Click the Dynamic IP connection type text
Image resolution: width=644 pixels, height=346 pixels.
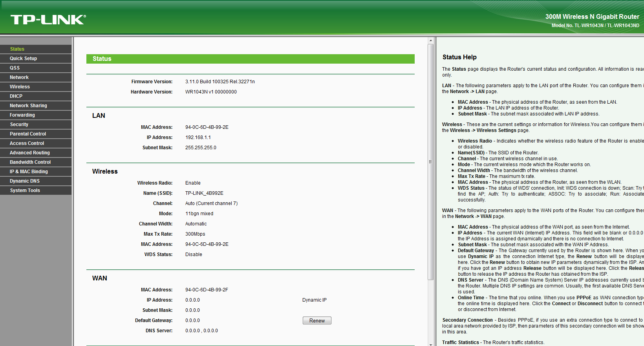tap(314, 300)
